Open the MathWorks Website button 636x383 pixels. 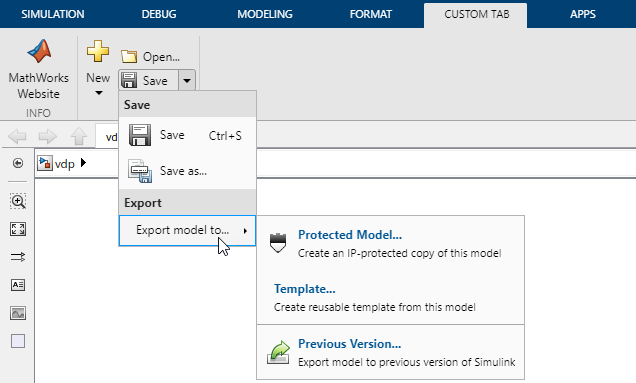coord(39,69)
